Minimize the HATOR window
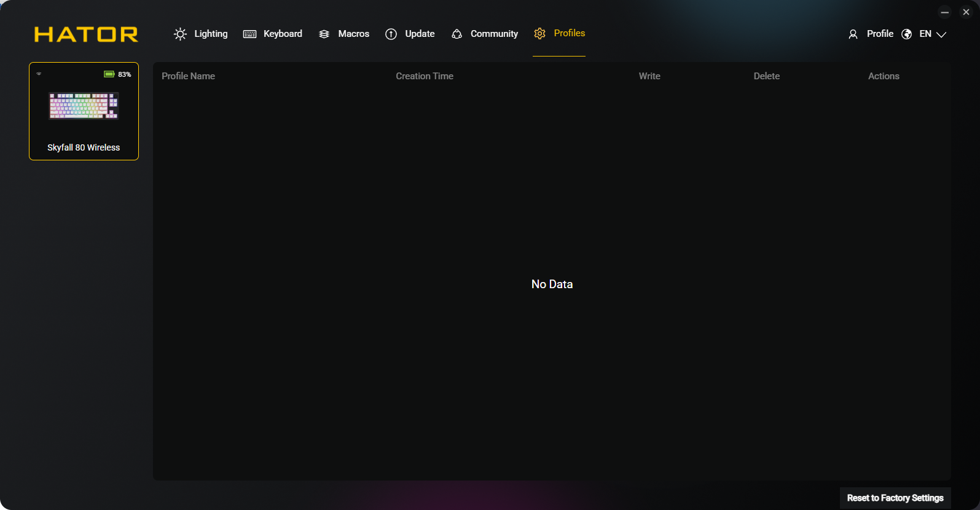The width and height of the screenshot is (980, 510). (x=945, y=12)
